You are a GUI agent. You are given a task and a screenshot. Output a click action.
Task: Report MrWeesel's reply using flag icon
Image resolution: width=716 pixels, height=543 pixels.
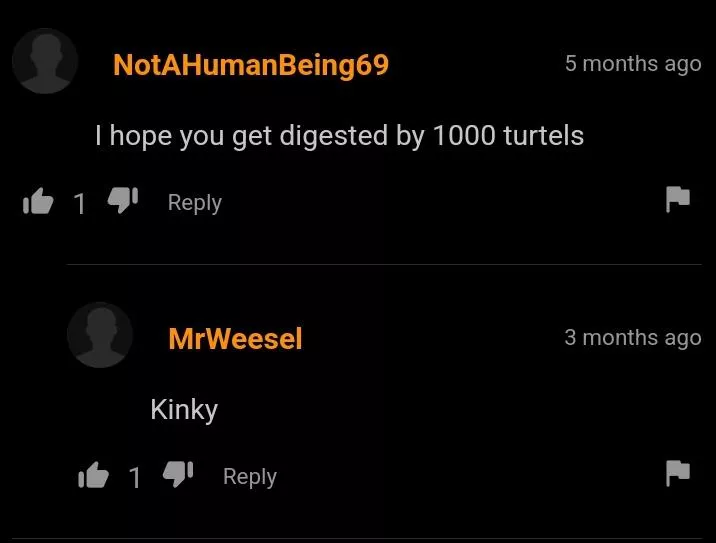pyautogui.click(x=678, y=473)
